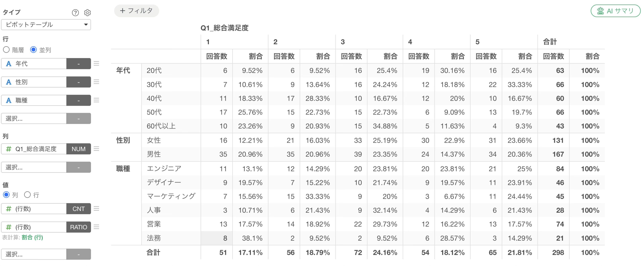644x266 pixels.
Task: Click the reorder handle beside Q1_総合満足度 column
Action: pos(96,149)
